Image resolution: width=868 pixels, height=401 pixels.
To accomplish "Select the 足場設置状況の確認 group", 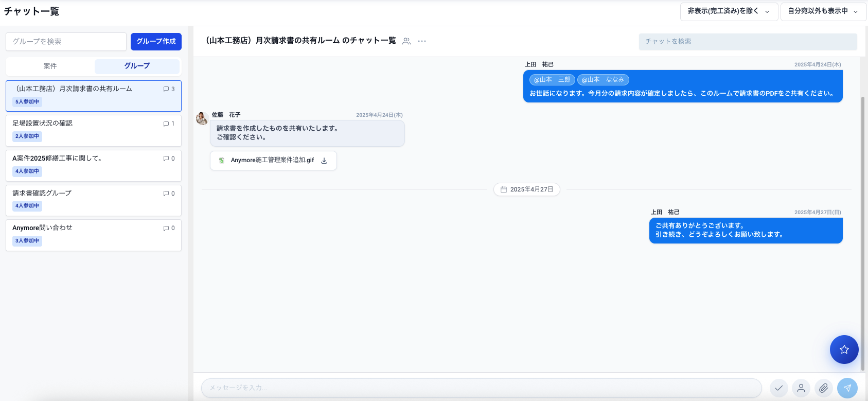I will (94, 131).
